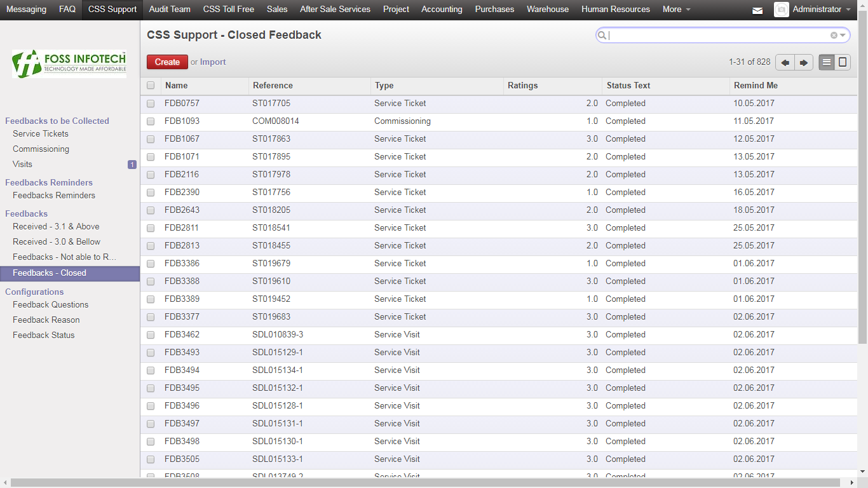Sort by Type column header
The image size is (868, 488).
point(437,86)
